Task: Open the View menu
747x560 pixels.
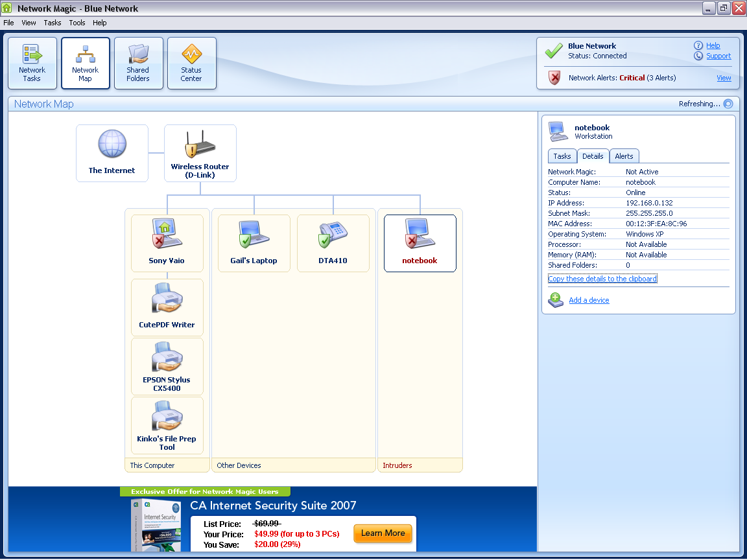Action: [29, 23]
